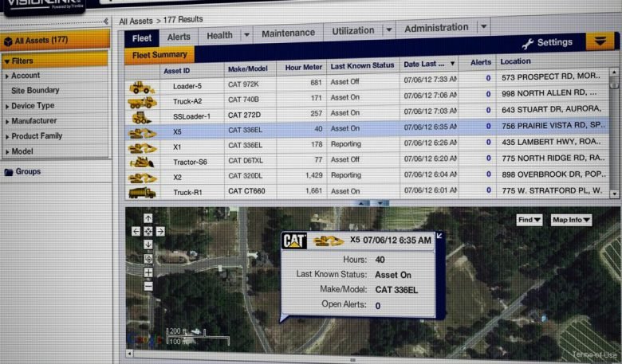
Task: Click the map horizontal scrollbar left arrow
Action: (x=130, y=353)
